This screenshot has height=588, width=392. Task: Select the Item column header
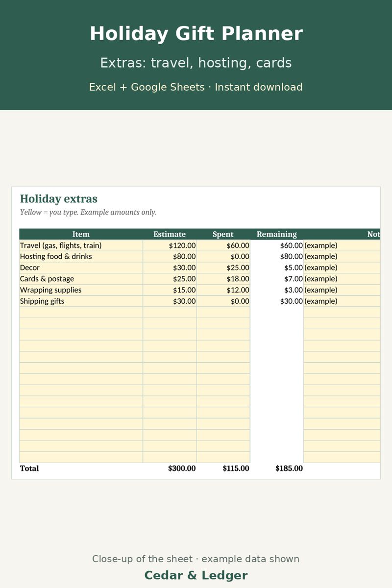81,234
